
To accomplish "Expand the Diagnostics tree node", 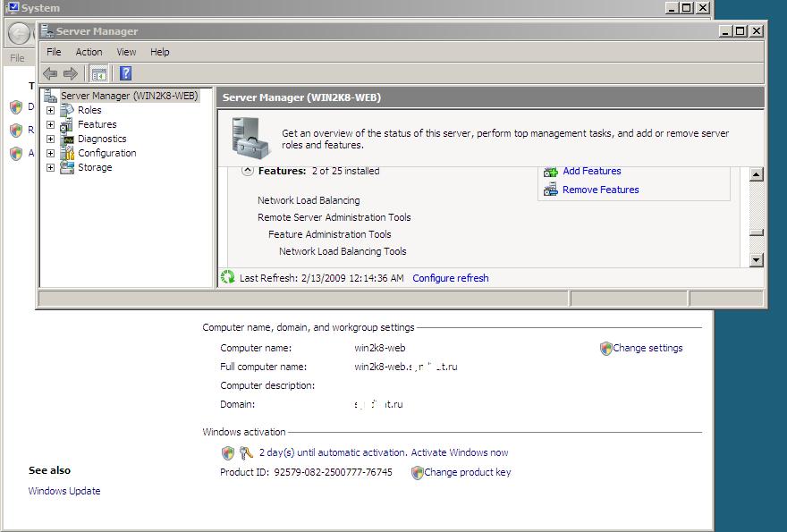I will (50, 139).
